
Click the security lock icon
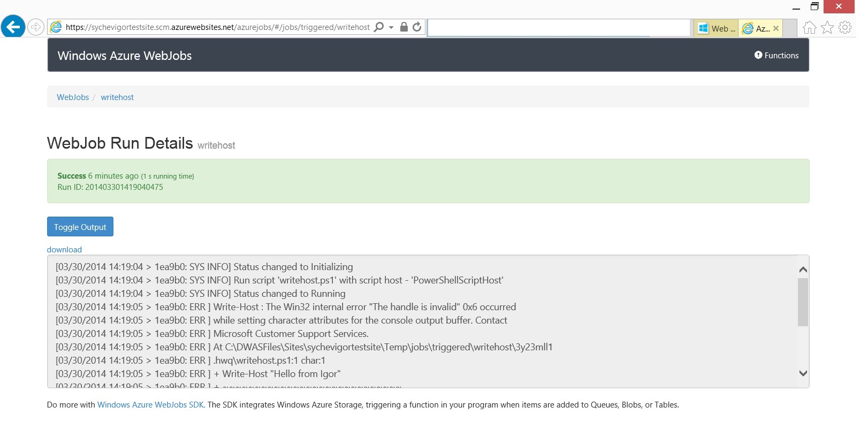point(404,27)
